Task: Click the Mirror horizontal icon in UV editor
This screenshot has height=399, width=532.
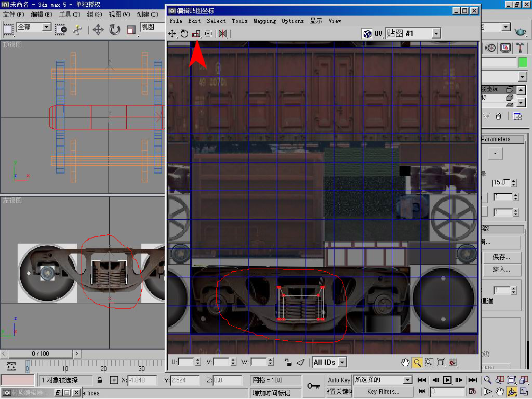Action: tap(223, 34)
